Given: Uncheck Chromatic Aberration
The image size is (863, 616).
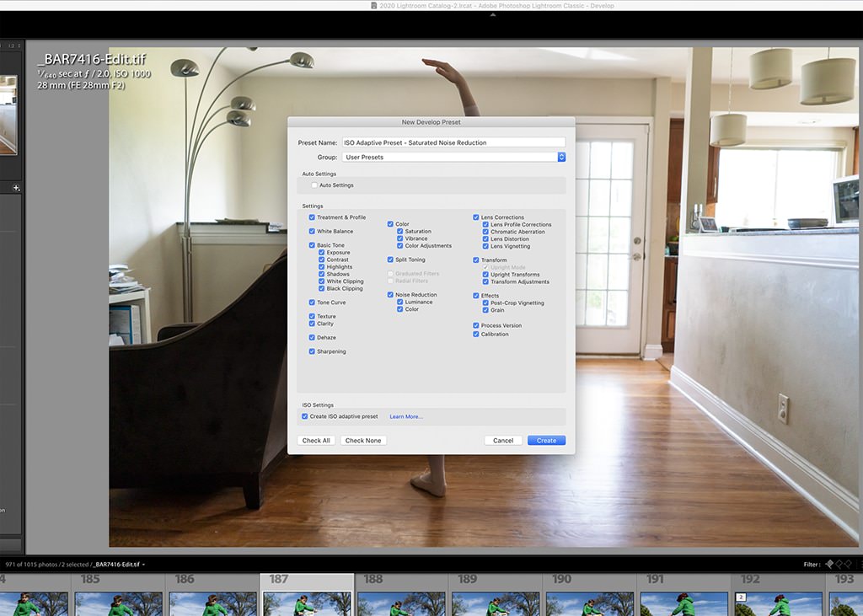Looking at the screenshot, I should click(485, 232).
